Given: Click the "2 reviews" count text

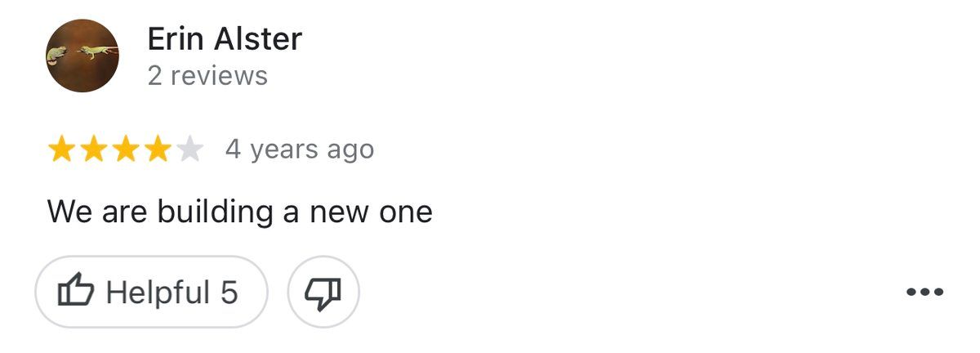Looking at the screenshot, I should 207,76.
